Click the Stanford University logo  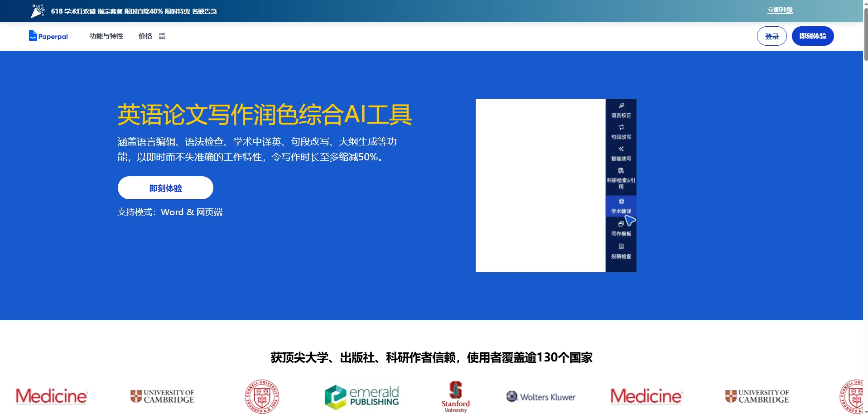tap(455, 397)
